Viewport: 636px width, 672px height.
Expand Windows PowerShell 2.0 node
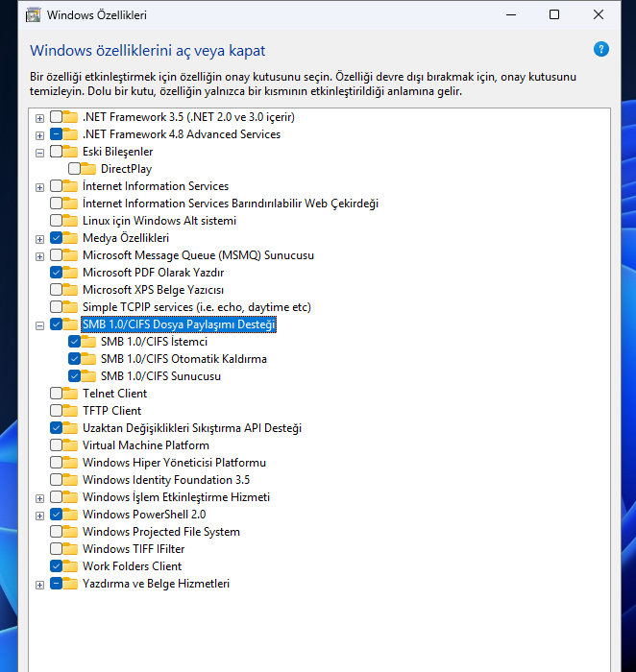(x=40, y=516)
